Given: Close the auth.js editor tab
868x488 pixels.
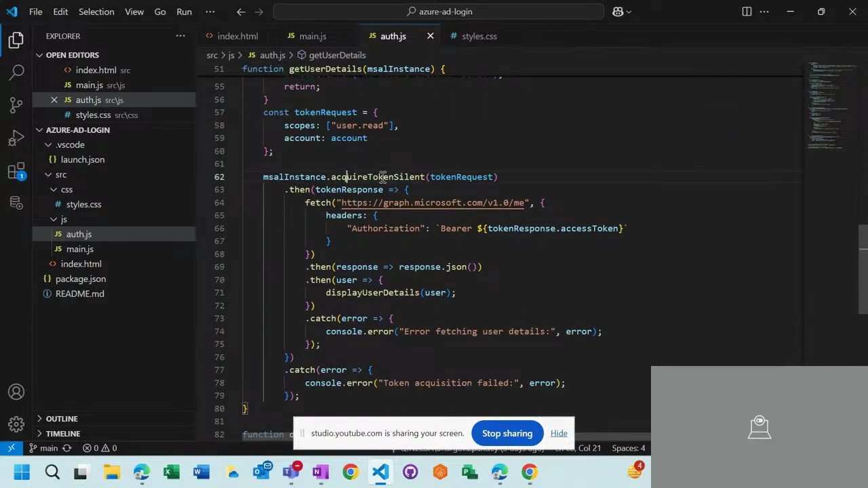Looking at the screenshot, I should pos(430,36).
